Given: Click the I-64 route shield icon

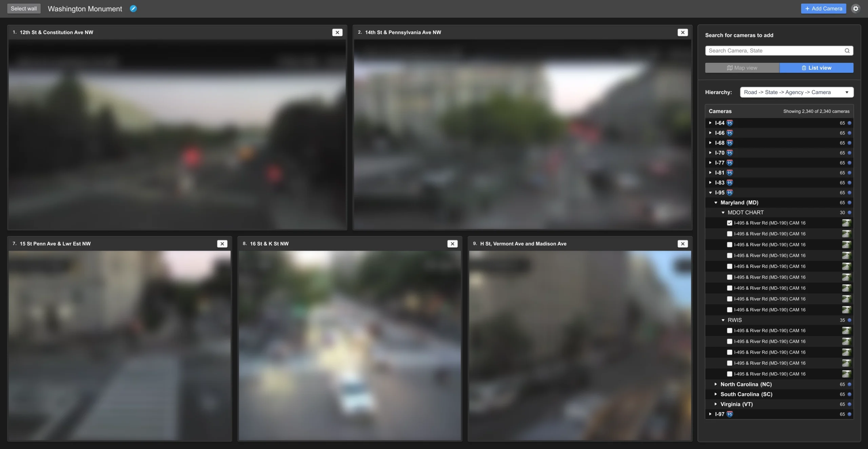Looking at the screenshot, I should click(x=730, y=123).
